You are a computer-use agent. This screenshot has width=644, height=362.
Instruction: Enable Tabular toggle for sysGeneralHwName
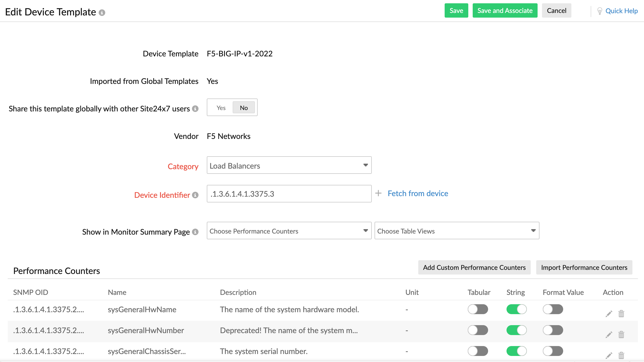478,309
